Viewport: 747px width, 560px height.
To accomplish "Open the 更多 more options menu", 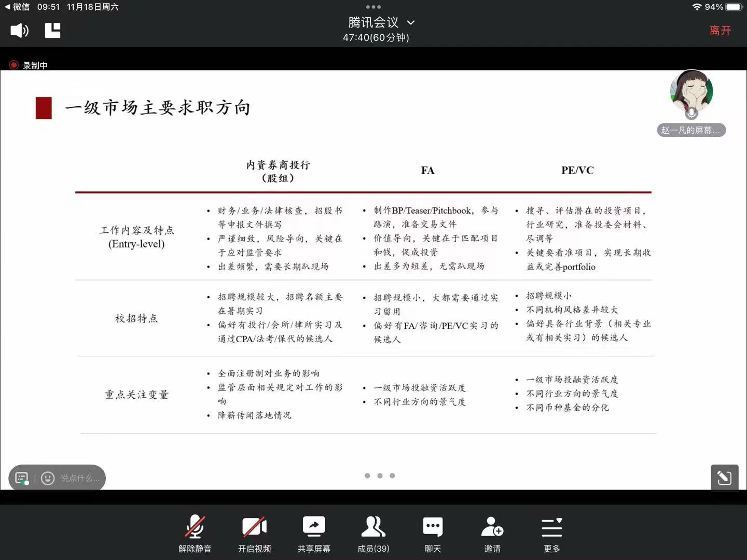I will 551,534.
